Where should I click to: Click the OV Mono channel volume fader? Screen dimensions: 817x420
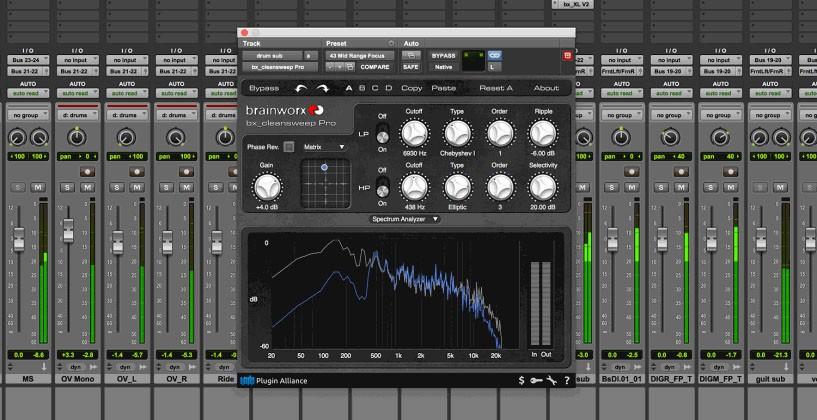coord(68,232)
